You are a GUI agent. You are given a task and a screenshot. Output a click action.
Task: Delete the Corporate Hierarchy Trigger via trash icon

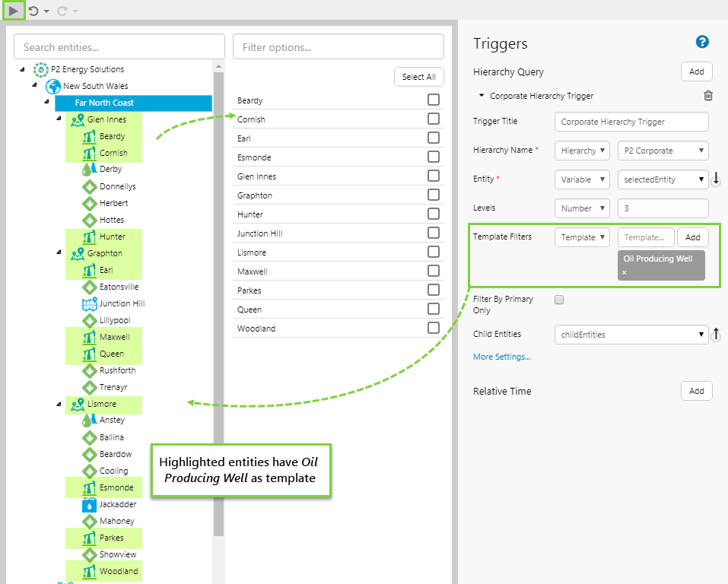click(x=708, y=96)
